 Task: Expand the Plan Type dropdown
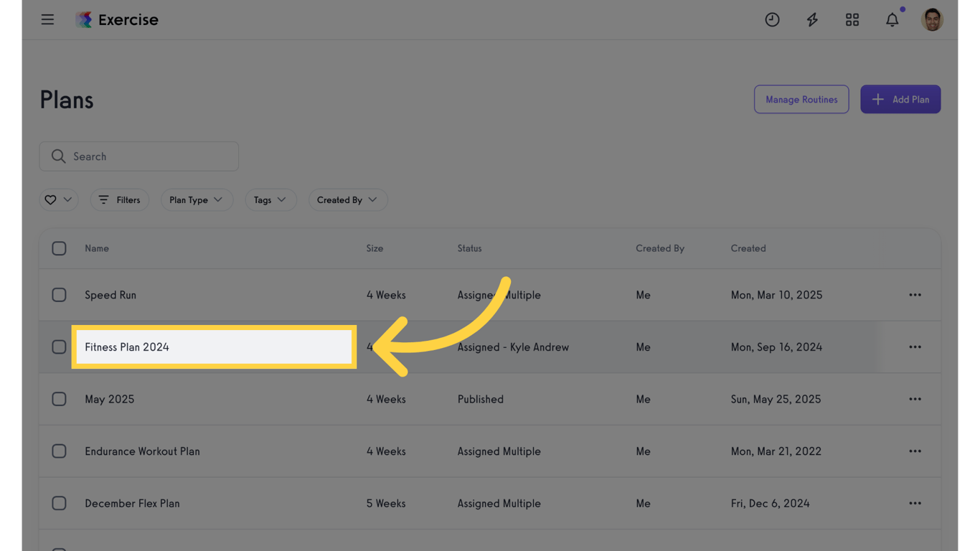point(196,200)
